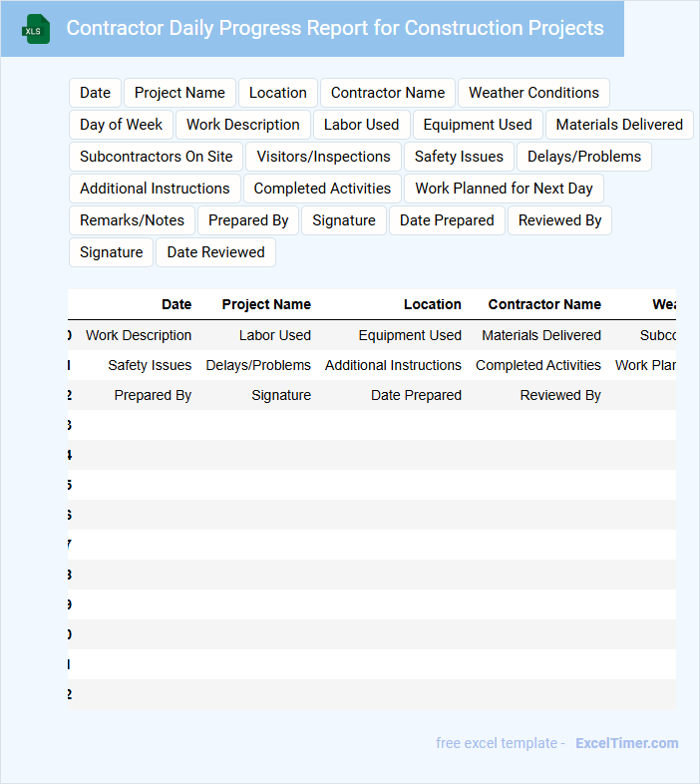700x784 pixels.
Task: Select the Date Prepared tag
Action: click(x=447, y=220)
